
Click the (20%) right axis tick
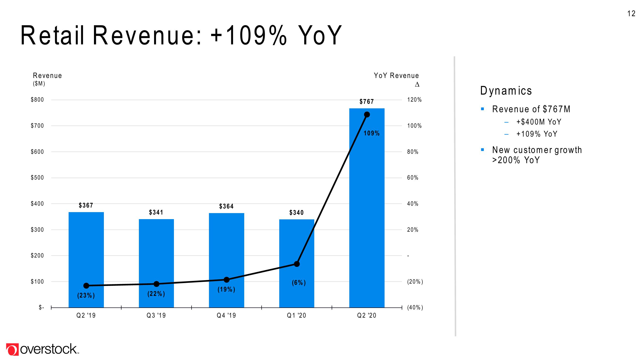click(415, 282)
